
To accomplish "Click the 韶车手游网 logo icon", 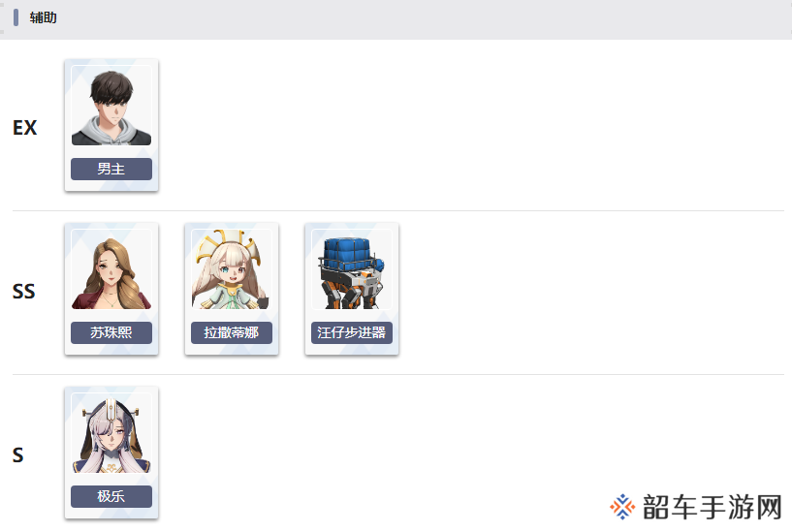I will pyautogui.click(x=622, y=507).
